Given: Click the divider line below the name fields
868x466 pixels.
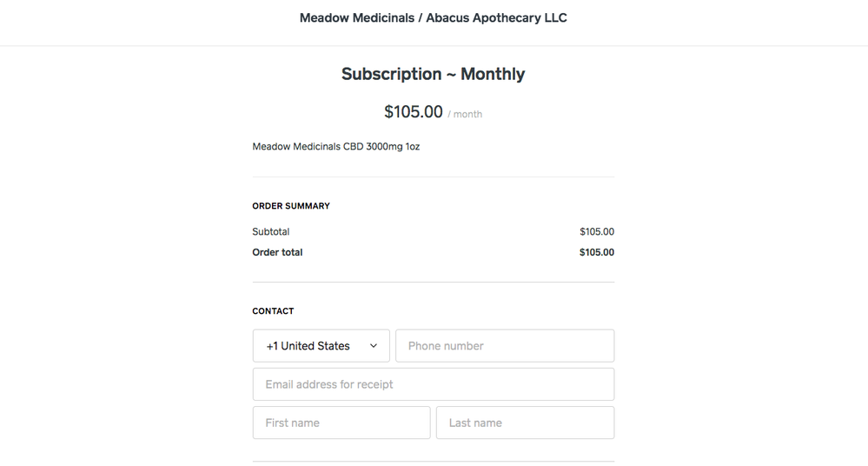Looking at the screenshot, I should point(433,461).
